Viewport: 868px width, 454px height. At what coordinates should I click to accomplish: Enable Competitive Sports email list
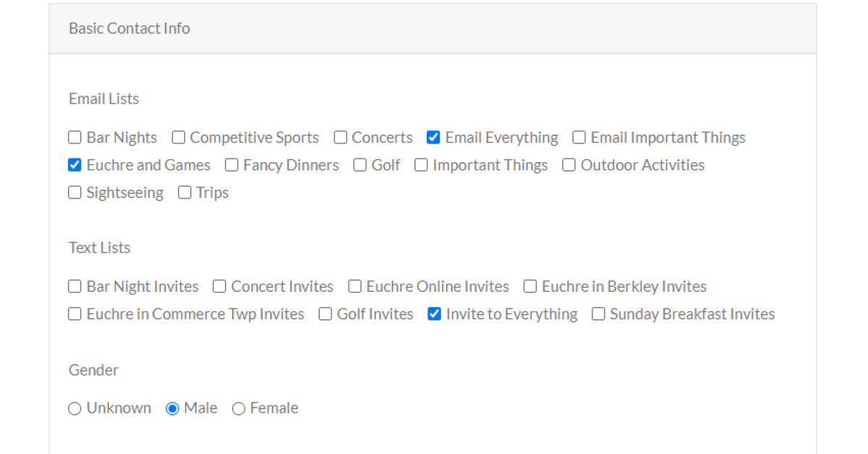click(179, 138)
